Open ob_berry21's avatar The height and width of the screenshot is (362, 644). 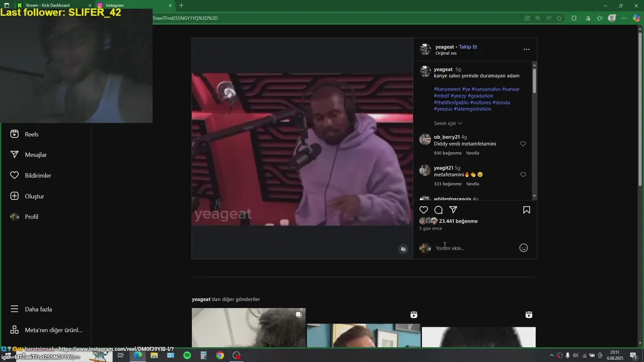(x=425, y=140)
